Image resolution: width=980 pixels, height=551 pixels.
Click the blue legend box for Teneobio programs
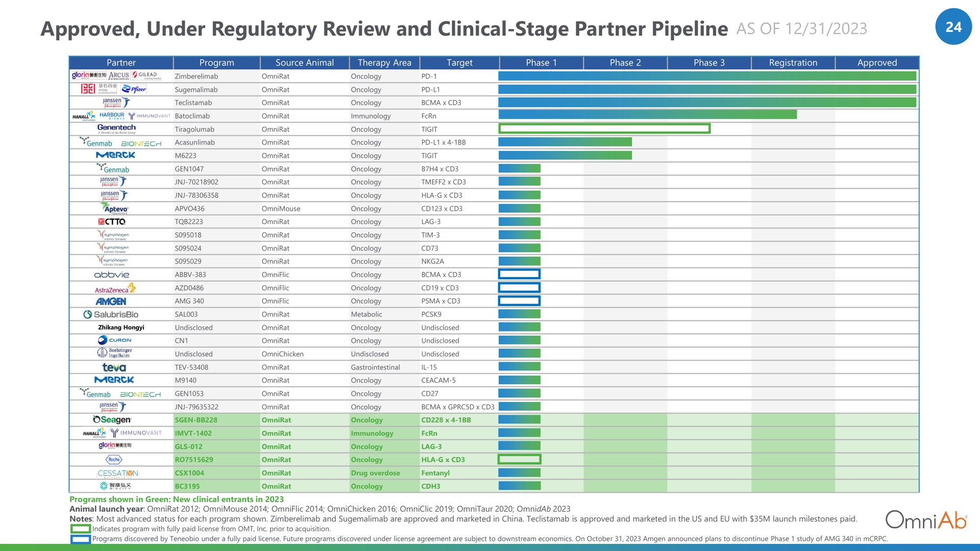pos(81,539)
